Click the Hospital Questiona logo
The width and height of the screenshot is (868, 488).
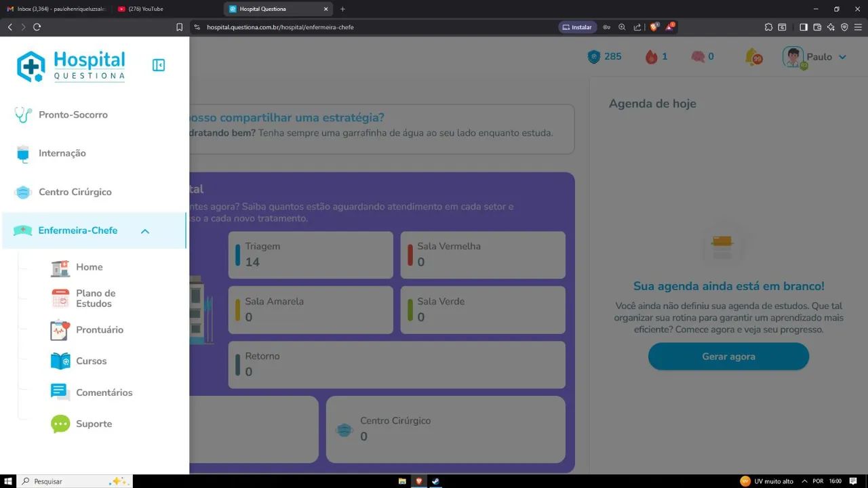point(71,66)
